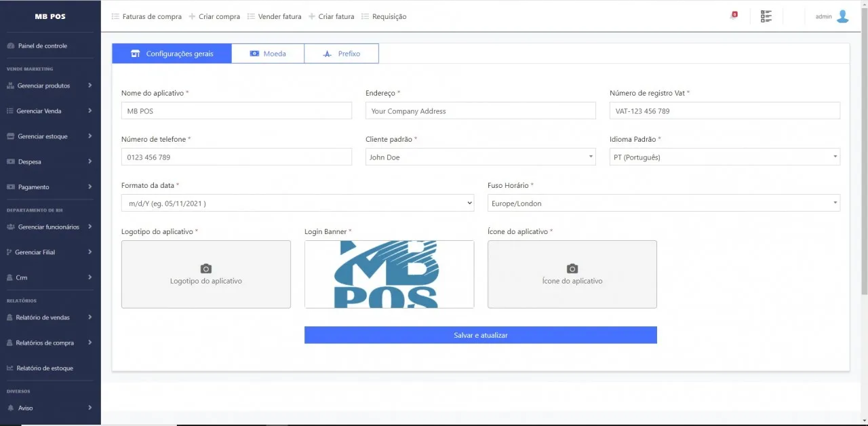This screenshot has height=426, width=868.
Task: Open the task list icon in header
Action: (x=766, y=16)
